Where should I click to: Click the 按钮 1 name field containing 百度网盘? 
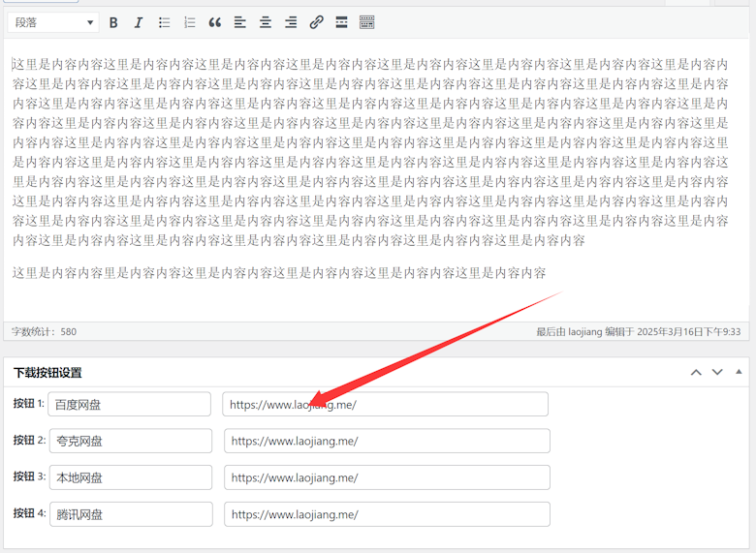(x=129, y=405)
